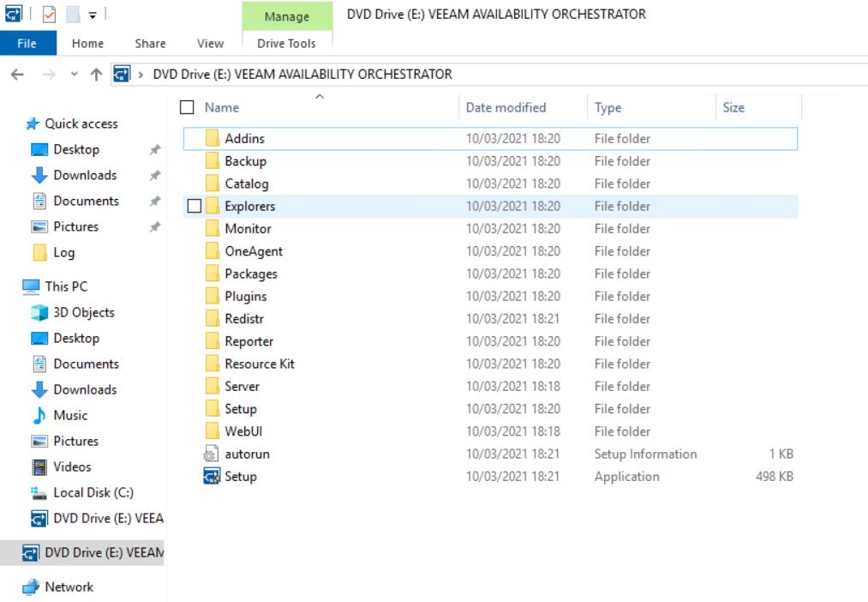Click the address bar path text

(302, 75)
